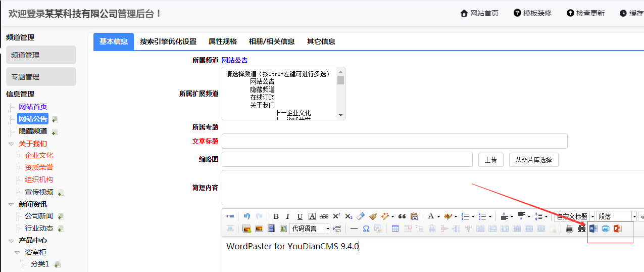Open 模板装修 in the top bar
Image resolution: width=644 pixels, height=272 pixels.
click(x=532, y=13)
